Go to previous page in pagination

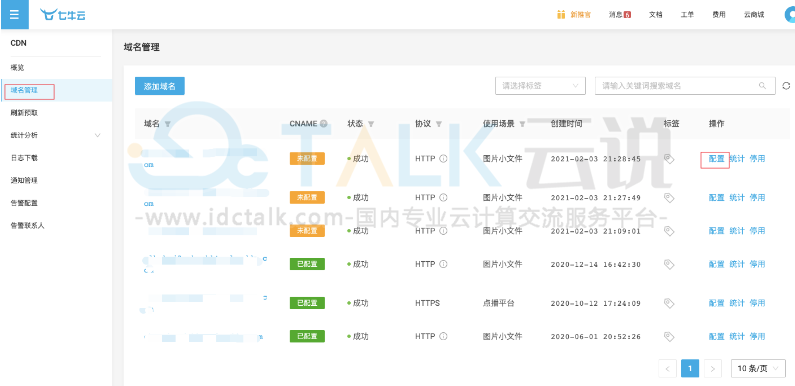coord(667,369)
